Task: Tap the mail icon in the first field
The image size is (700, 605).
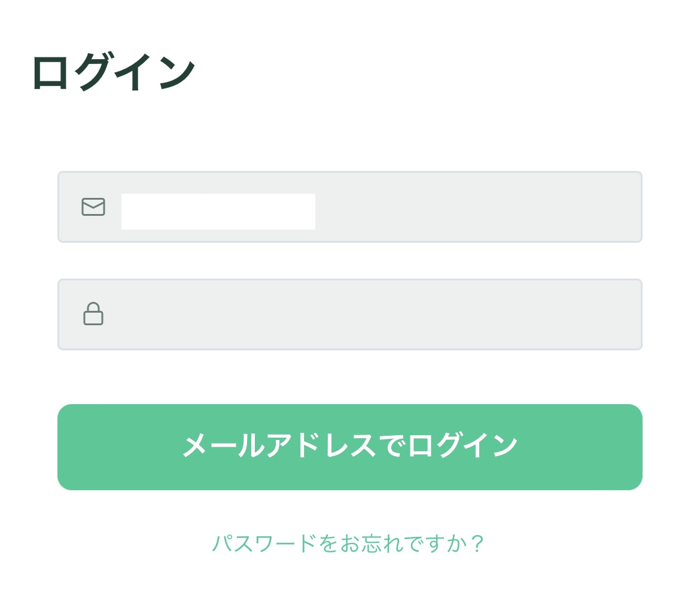Action: pos(93,207)
